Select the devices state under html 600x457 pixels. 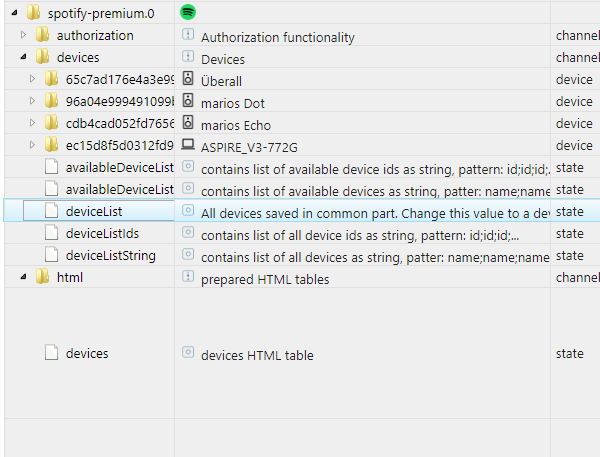click(x=87, y=353)
